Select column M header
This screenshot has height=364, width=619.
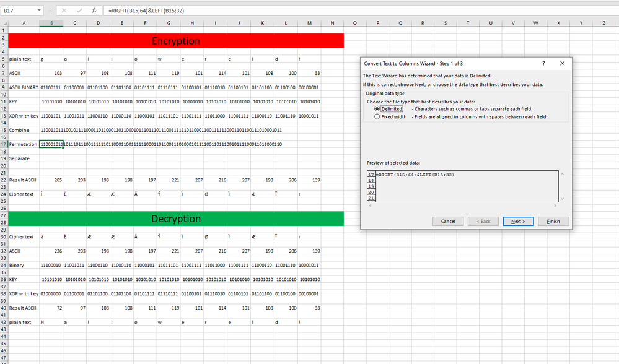(x=309, y=24)
